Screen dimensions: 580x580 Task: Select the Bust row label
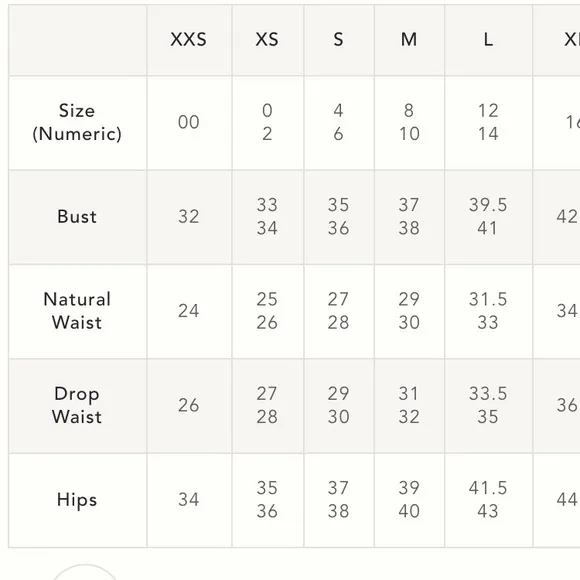77,216
